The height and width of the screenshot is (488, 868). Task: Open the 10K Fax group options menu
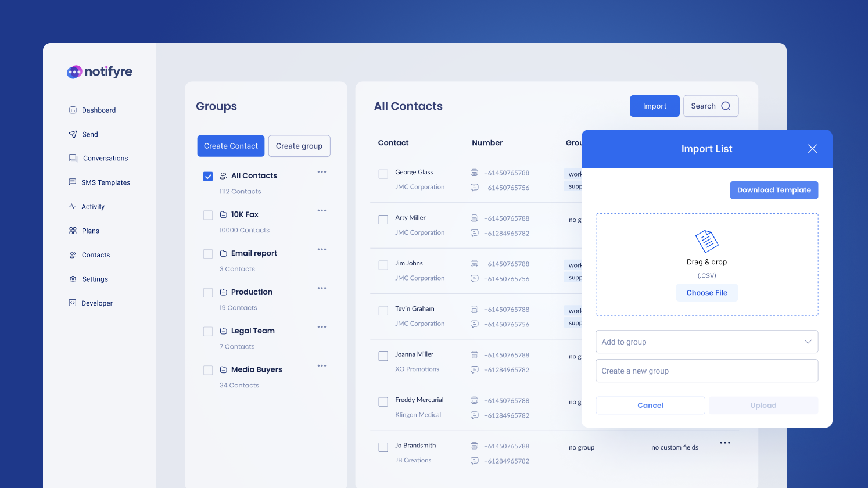(322, 210)
